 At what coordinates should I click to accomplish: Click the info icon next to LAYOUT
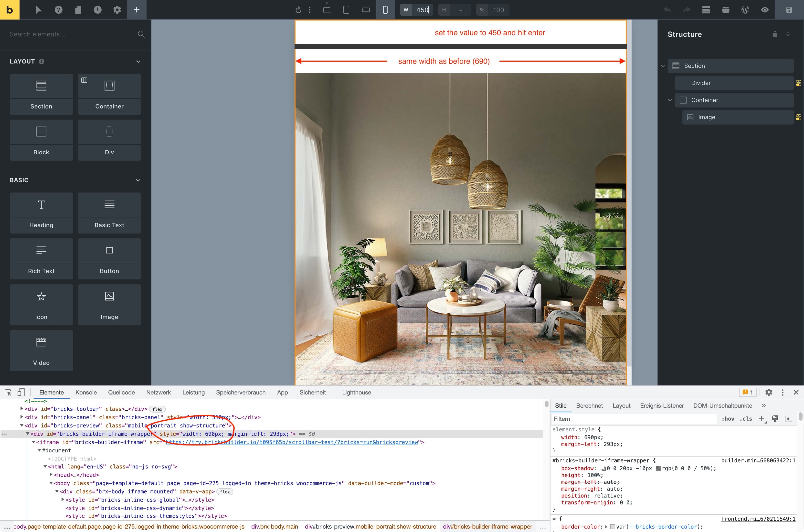(41, 61)
